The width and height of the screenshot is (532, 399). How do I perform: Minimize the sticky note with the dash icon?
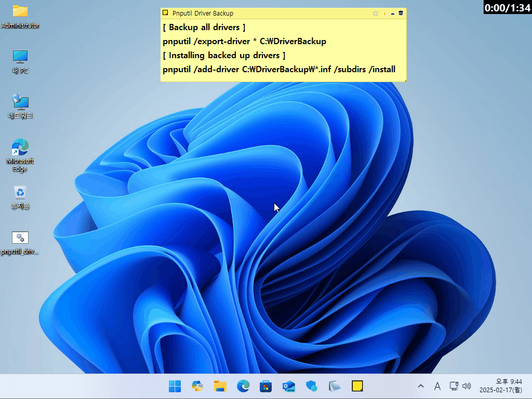[x=393, y=14]
